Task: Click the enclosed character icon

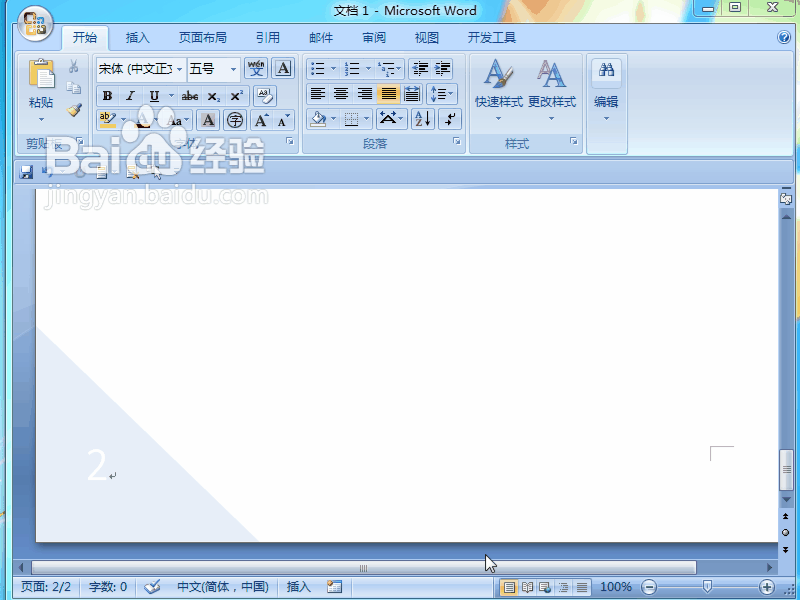Action: pyautogui.click(x=233, y=121)
